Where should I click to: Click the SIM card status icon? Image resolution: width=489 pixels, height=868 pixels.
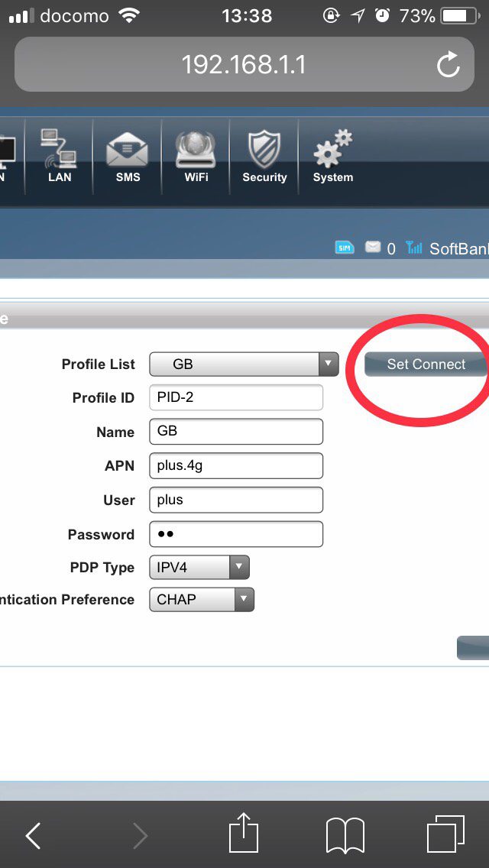345,248
